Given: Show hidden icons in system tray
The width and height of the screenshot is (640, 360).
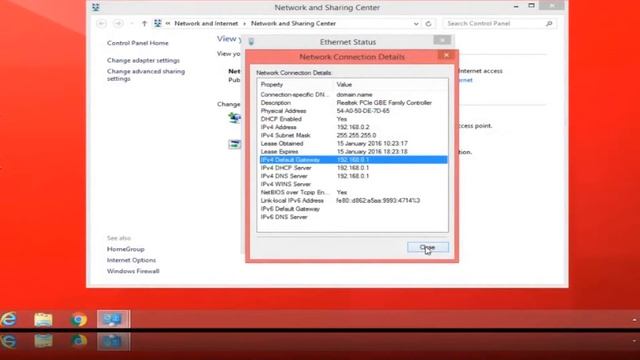Looking at the screenshot, I should (635, 320).
